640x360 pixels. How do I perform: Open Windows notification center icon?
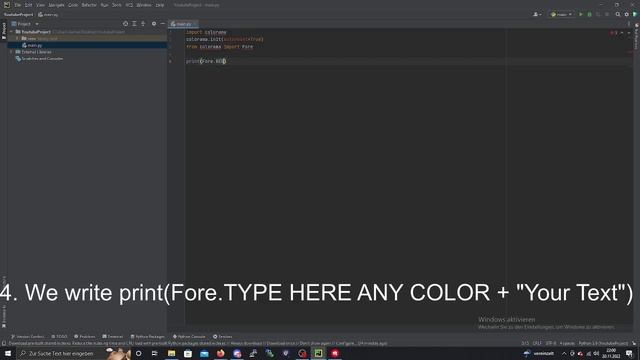(x=629, y=353)
